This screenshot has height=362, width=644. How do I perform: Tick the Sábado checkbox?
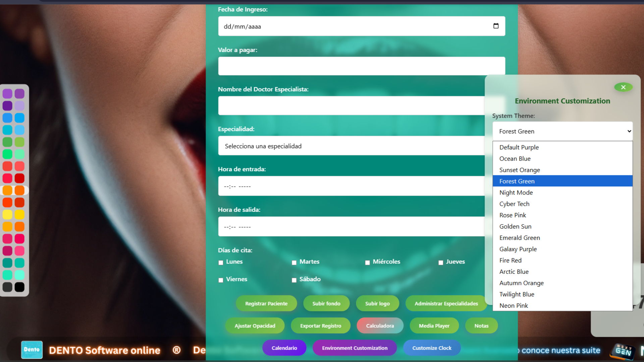(294, 280)
